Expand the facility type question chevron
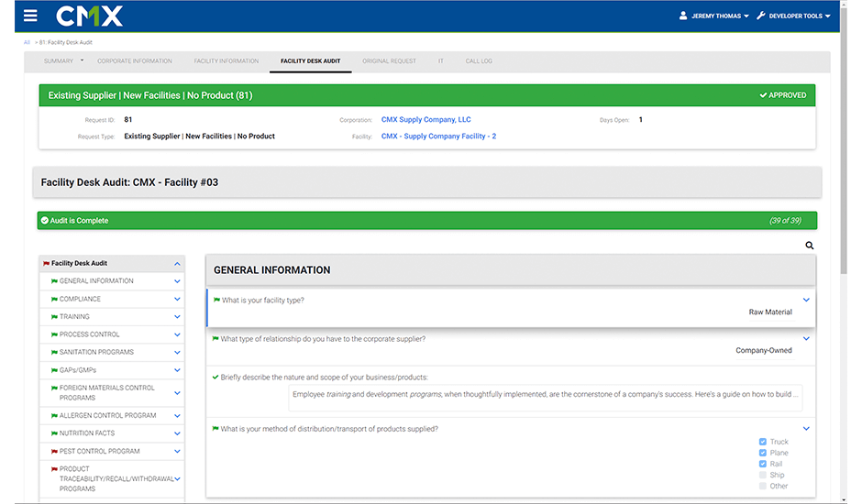This screenshot has width=862, height=504. click(x=806, y=300)
